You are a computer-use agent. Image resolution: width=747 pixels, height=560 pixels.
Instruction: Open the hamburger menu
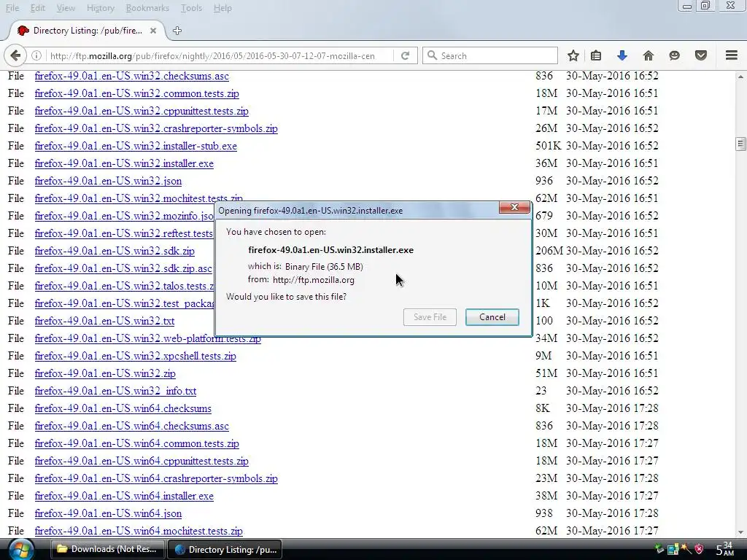coord(732,55)
